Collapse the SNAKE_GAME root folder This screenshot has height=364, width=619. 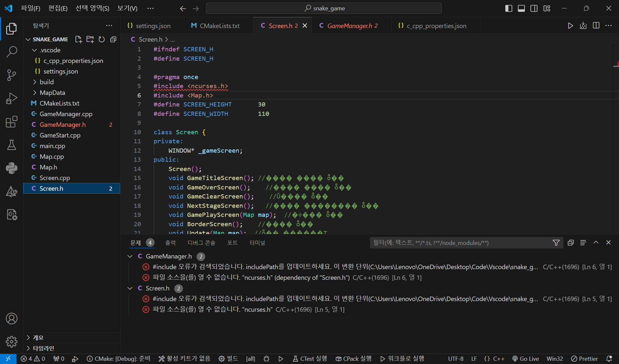pyautogui.click(x=28, y=39)
